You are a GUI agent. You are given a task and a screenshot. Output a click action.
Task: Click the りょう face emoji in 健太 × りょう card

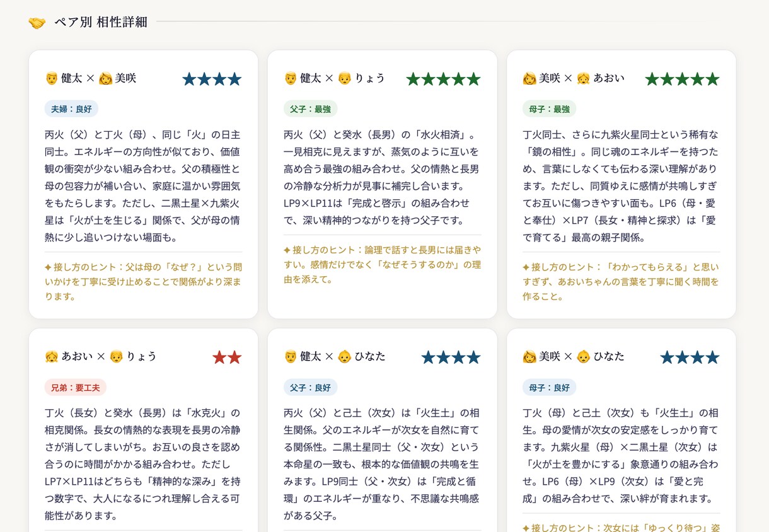(x=344, y=78)
